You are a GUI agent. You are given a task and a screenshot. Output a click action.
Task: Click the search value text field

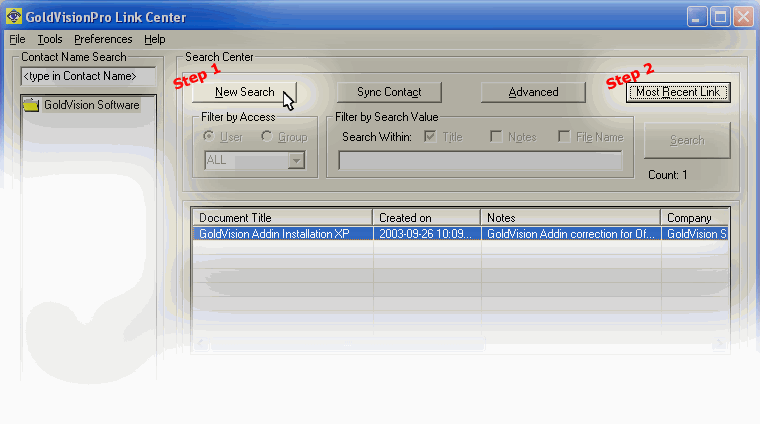click(480, 161)
